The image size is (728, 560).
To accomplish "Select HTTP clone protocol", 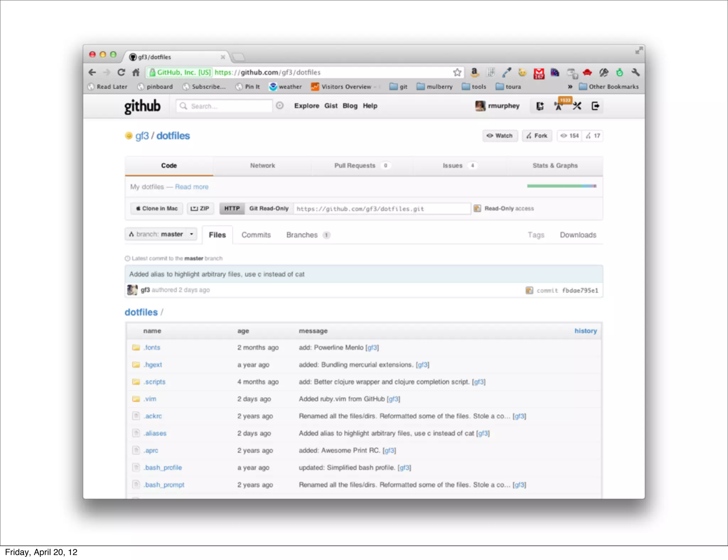I will click(x=232, y=209).
